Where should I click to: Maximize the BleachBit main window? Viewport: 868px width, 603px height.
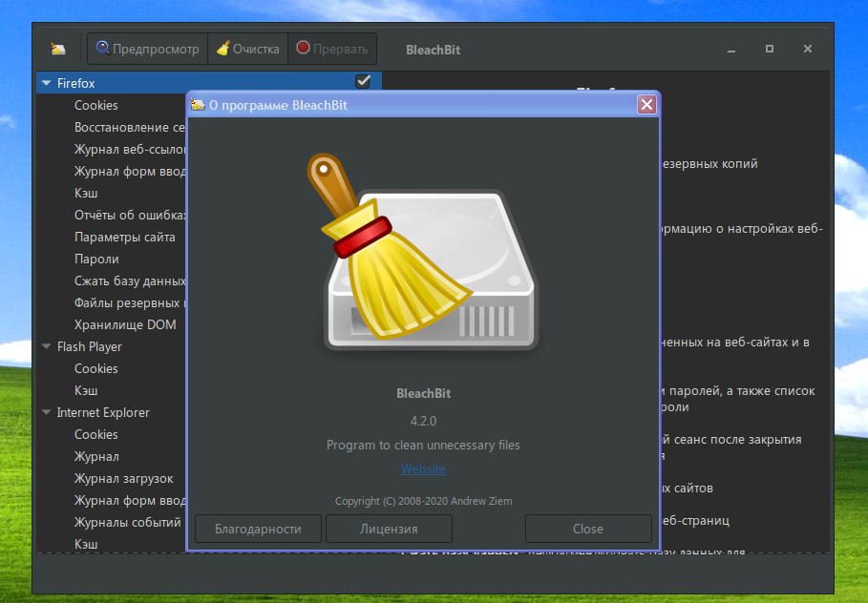pyautogui.click(x=770, y=49)
